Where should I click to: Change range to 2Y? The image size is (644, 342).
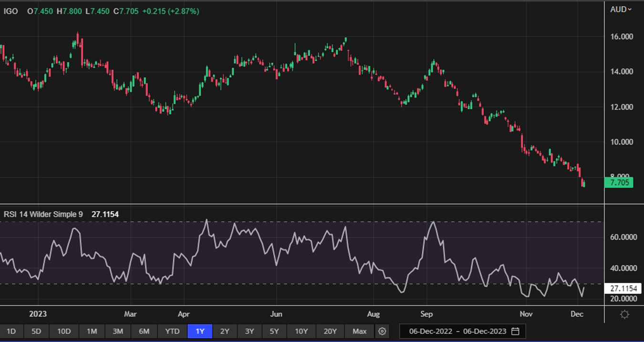tap(224, 331)
